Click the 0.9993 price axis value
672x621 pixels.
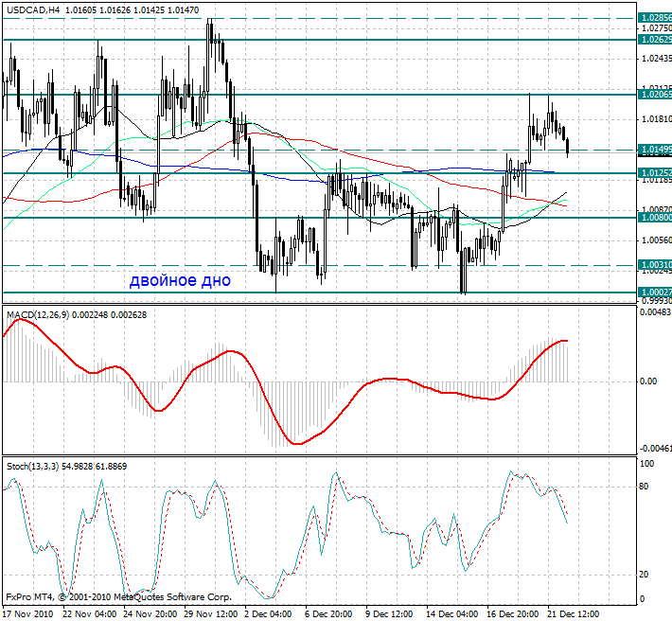point(656,301)
